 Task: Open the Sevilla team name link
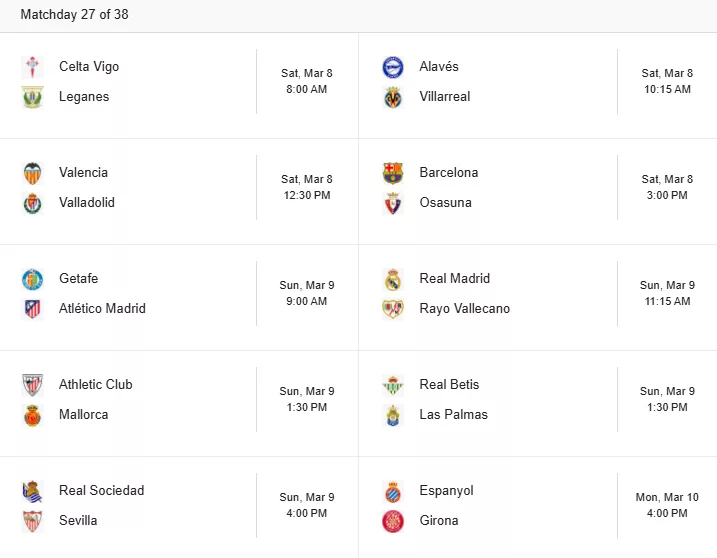click(x=78, y=520)
